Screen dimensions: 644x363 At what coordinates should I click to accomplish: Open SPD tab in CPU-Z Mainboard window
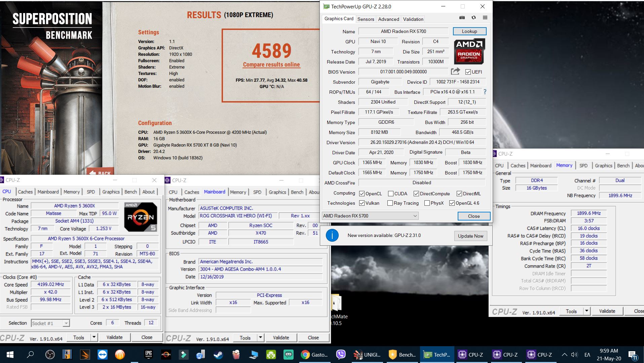pos(257,192)
